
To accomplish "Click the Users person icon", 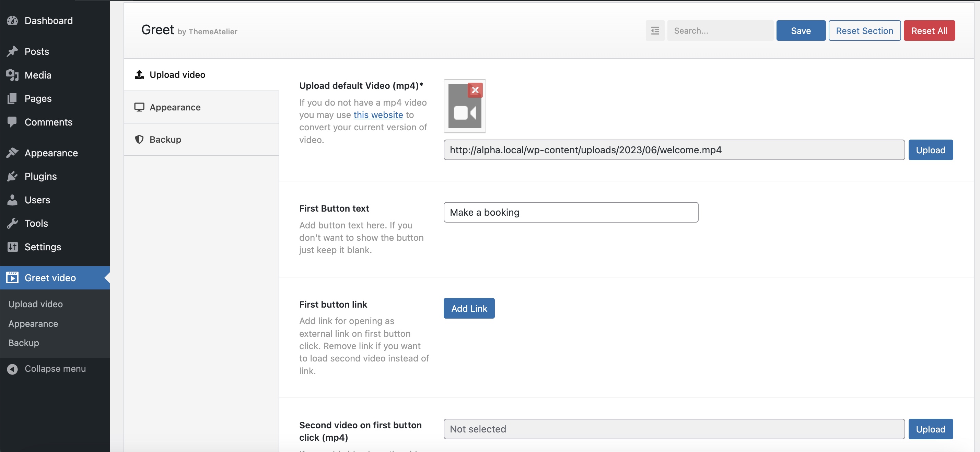I will click(x=12, y=200).
